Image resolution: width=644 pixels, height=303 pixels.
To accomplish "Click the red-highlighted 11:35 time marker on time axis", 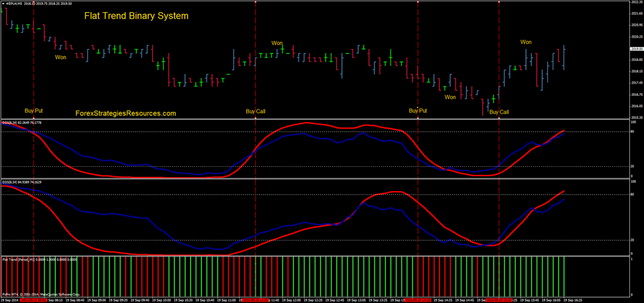I will point(256,300).
